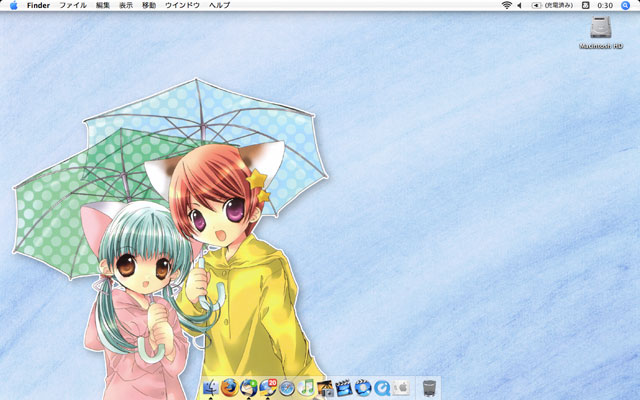Open the ウインドウ menu
Screen dimensions: 640x400
tap(182, 5)
